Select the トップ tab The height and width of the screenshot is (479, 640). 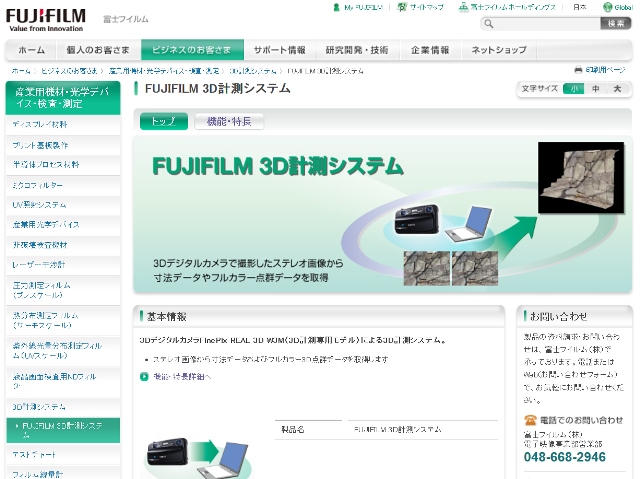pos(164,121)
